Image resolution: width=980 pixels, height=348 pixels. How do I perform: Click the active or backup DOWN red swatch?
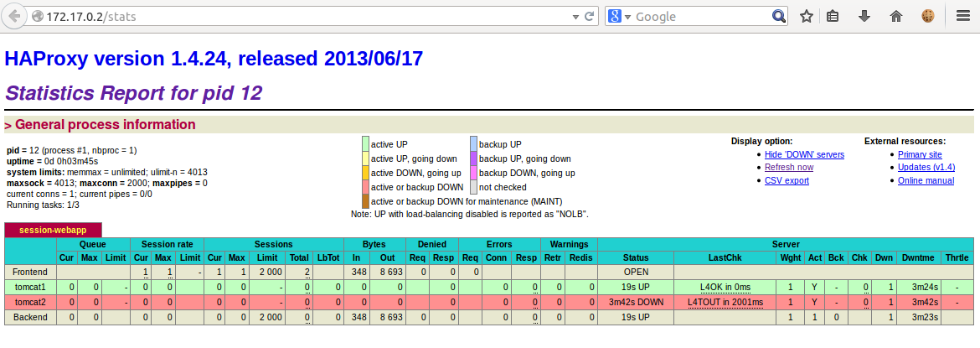tap(366, 186)
